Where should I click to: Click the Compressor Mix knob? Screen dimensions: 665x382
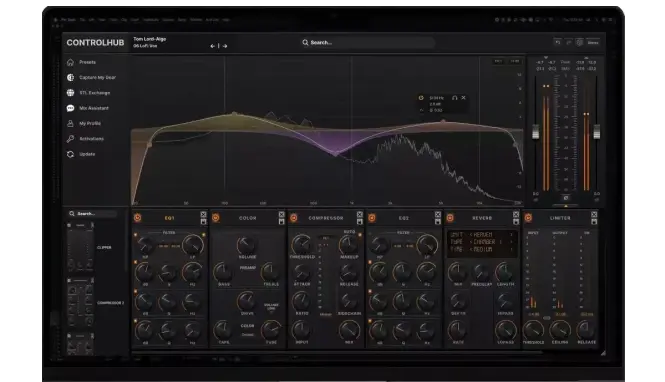pos(349,330)
